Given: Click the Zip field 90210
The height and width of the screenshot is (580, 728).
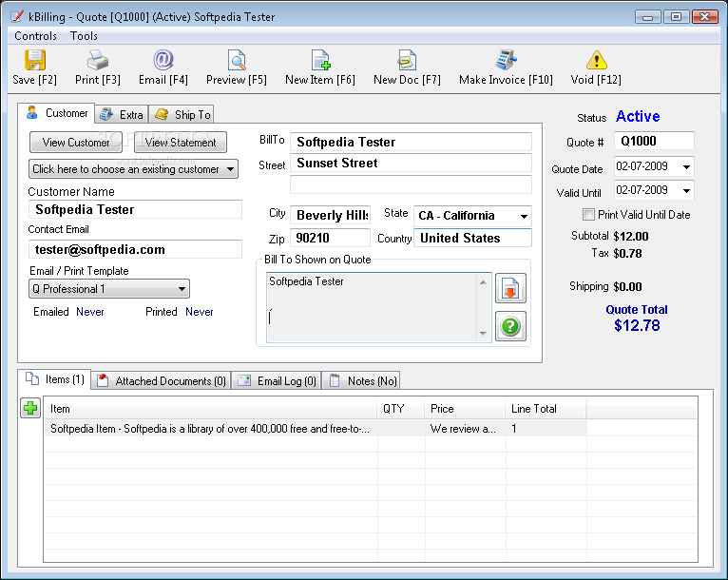Looking at the screenshot, I should click(330, 238).
